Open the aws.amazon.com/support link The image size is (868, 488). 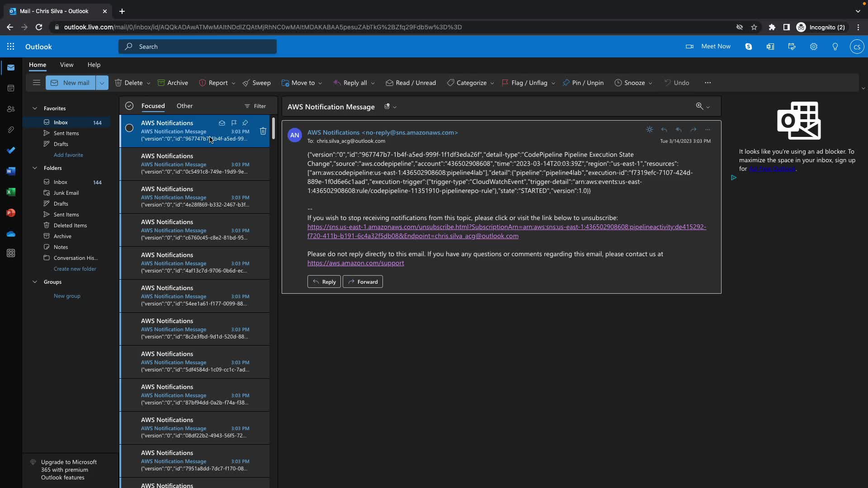coord(355,263)
